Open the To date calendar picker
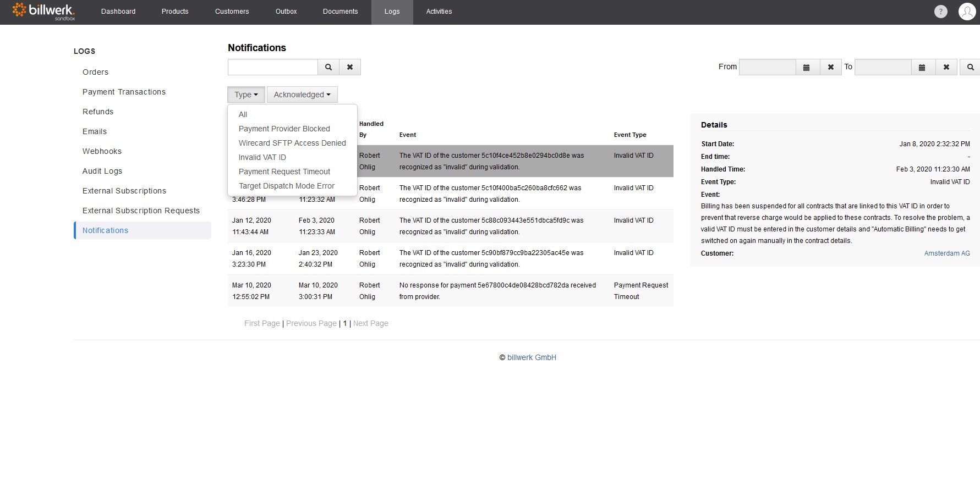 (922, 67)
